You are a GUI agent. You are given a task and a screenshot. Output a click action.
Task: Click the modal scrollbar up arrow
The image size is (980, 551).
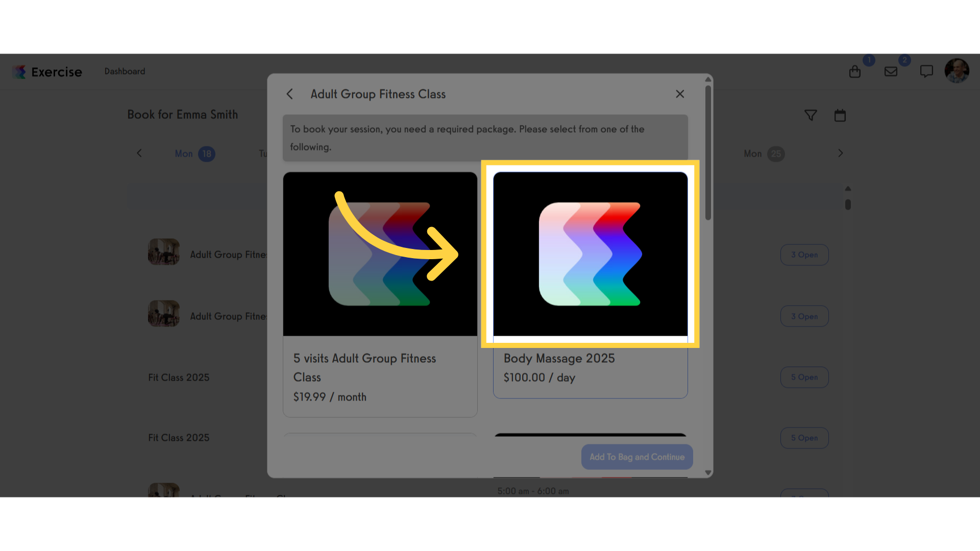[708, 80]
